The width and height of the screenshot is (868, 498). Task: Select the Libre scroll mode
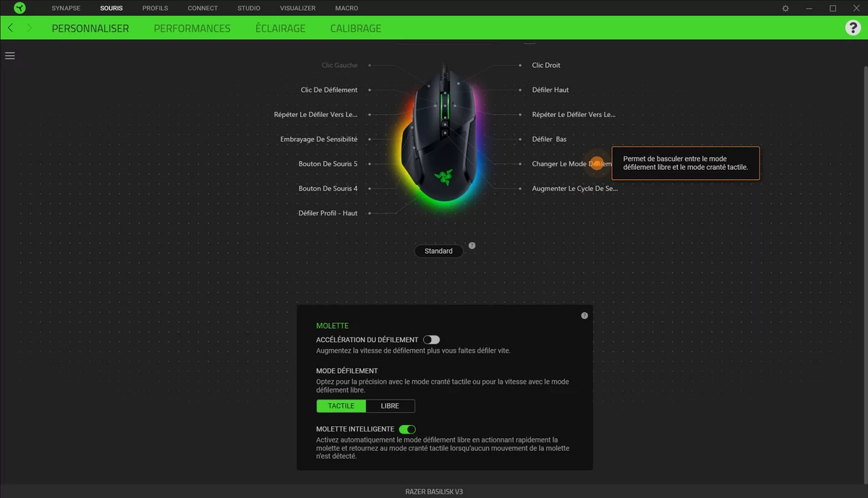[x=390, y=406]
